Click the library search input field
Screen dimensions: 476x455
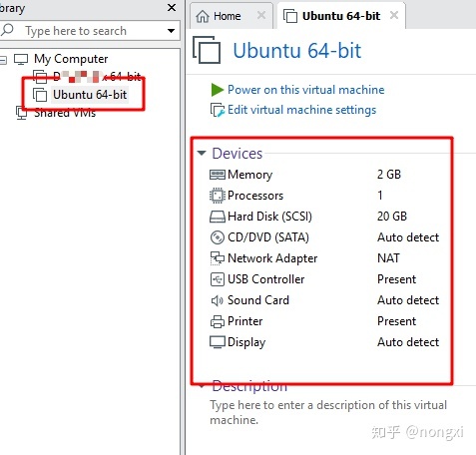pos(90,31)
